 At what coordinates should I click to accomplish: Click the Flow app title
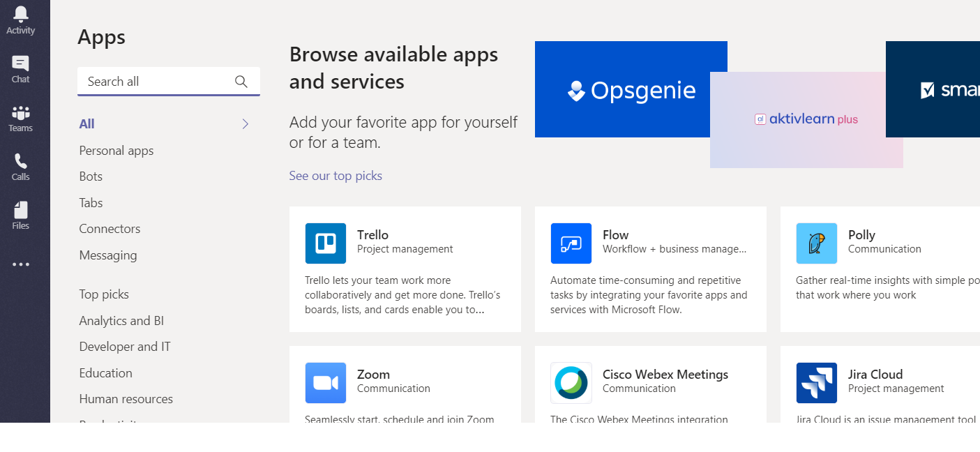coord(615,235)
